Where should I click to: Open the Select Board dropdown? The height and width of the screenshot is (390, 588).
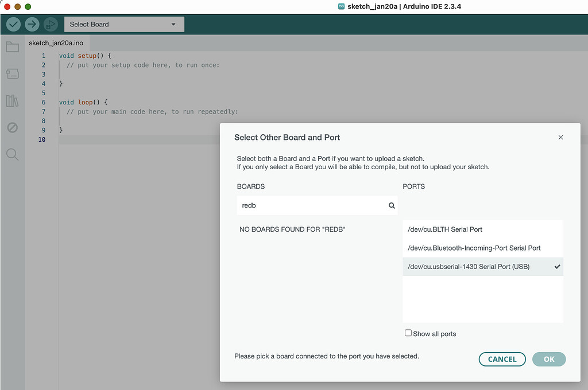[x=123, y=24]
